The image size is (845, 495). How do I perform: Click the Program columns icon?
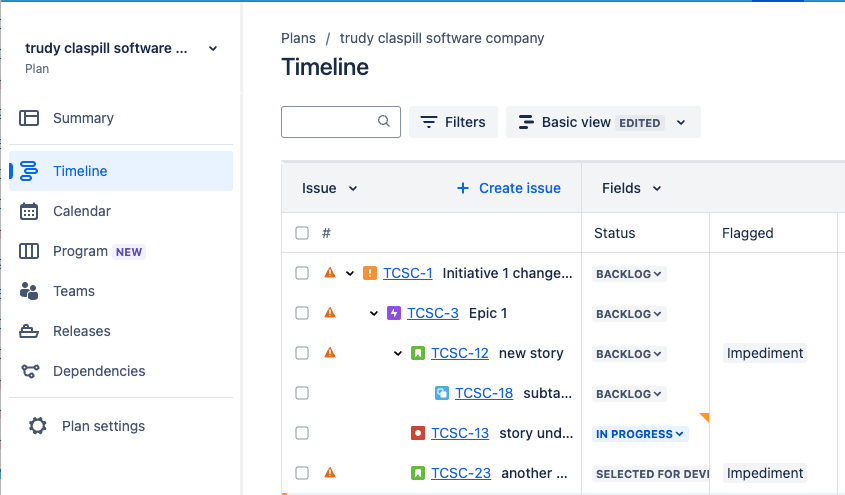(x=29, y=251)
